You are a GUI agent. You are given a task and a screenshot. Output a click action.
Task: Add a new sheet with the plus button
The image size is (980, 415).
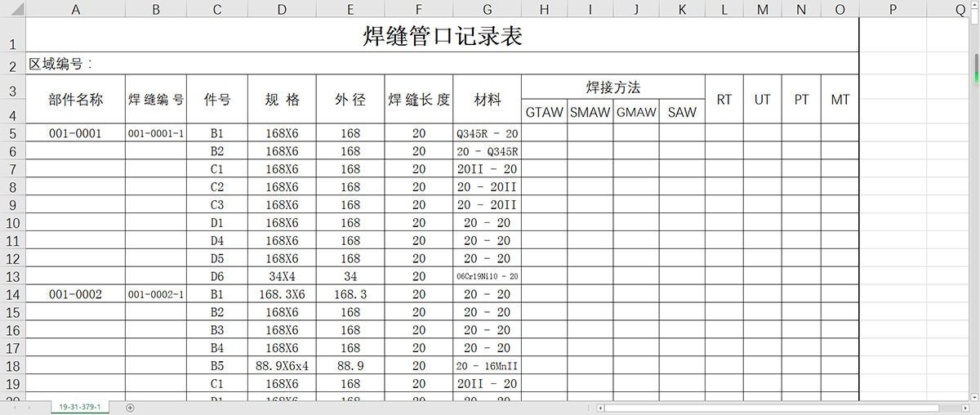tap(130, 407)
